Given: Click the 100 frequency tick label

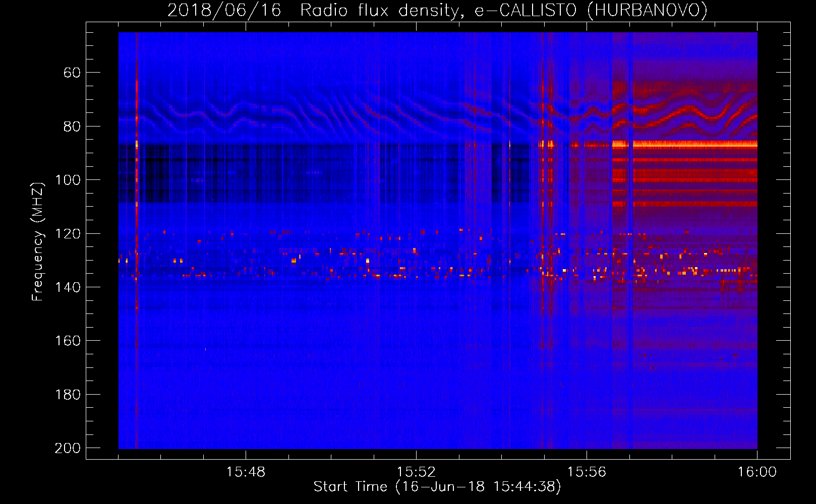Looking at the screenshot, I should 68,180.
